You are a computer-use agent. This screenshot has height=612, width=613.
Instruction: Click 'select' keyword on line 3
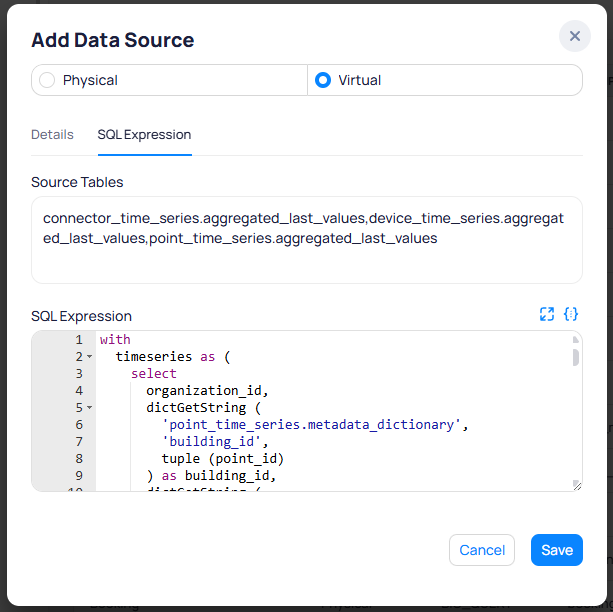click(154, 373)
